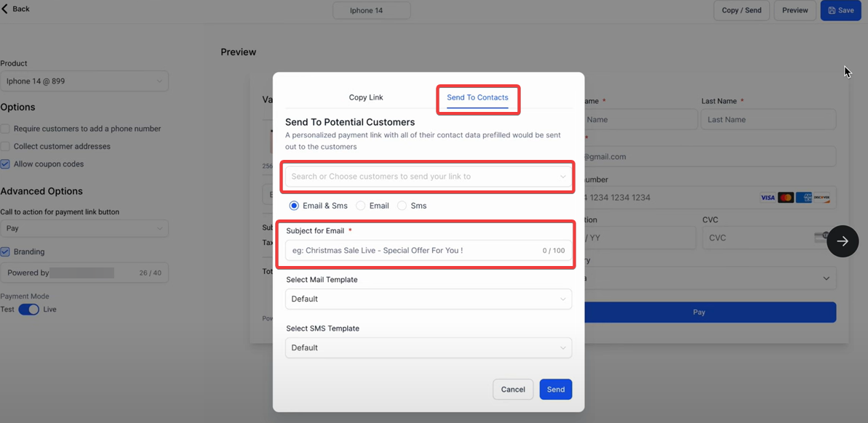Select the Sms radio option
868x423 pixels.
[402, 206]
